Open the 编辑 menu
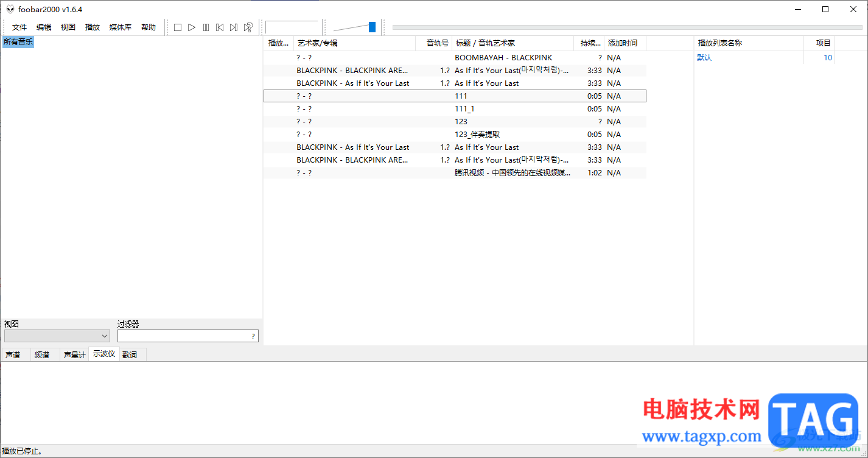 [44, 27]
